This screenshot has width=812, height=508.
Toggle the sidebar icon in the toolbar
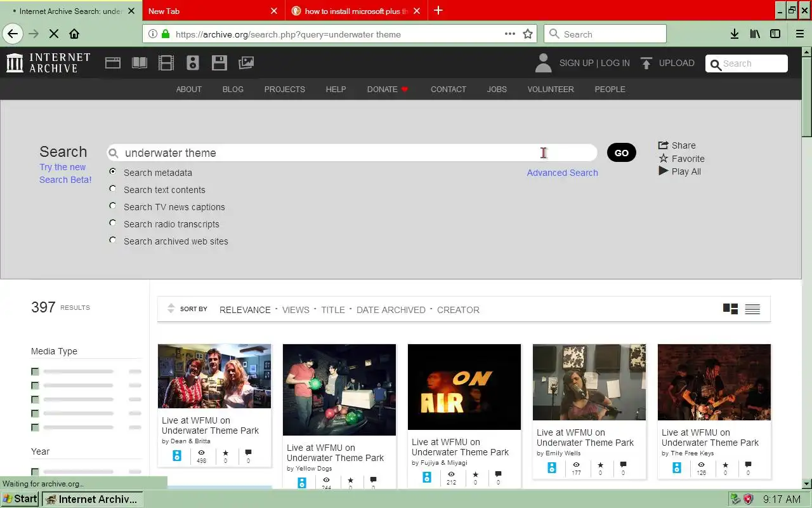pyautogui.click(x=775, y=34)
